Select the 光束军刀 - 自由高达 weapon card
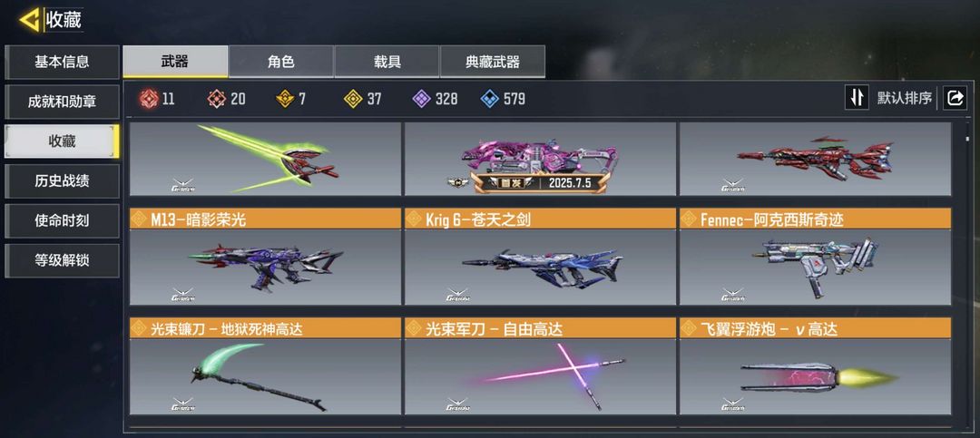 coord(540,366)
